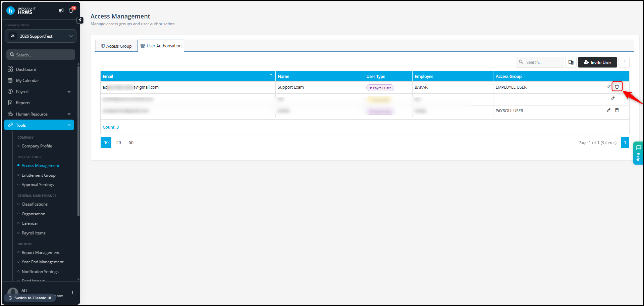The height and width of the screenshot is (306, 644).
Task: Set page size to 20
Action: click(118, 142)
